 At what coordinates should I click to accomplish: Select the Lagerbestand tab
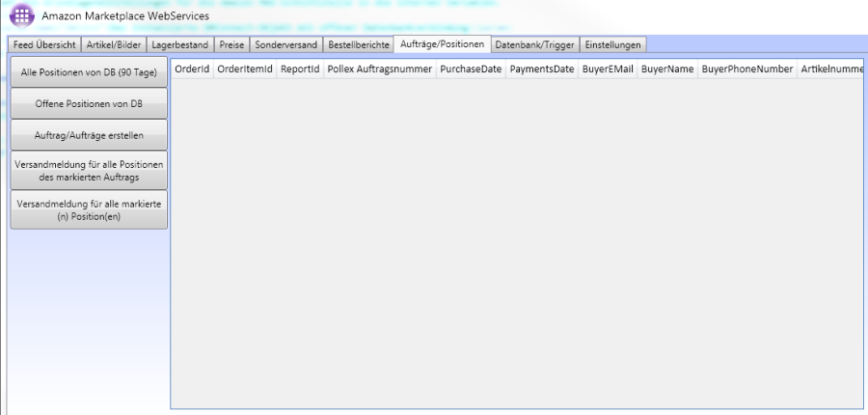[181, 45]
